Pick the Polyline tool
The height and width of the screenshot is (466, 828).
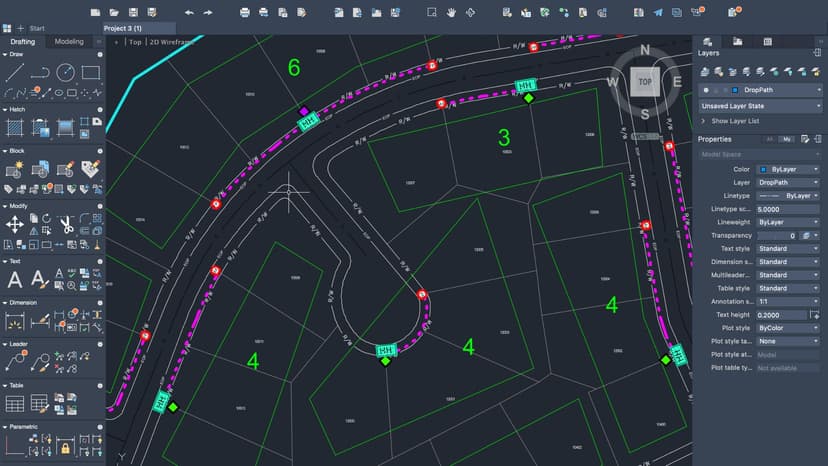click(x=40, y=73)
